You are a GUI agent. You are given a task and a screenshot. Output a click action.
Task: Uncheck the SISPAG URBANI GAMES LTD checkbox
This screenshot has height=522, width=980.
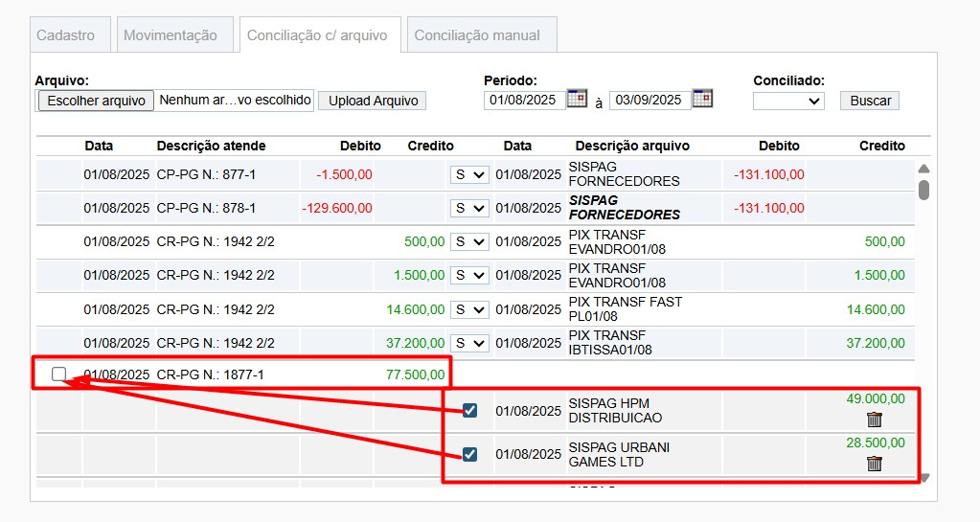point(469,454)
